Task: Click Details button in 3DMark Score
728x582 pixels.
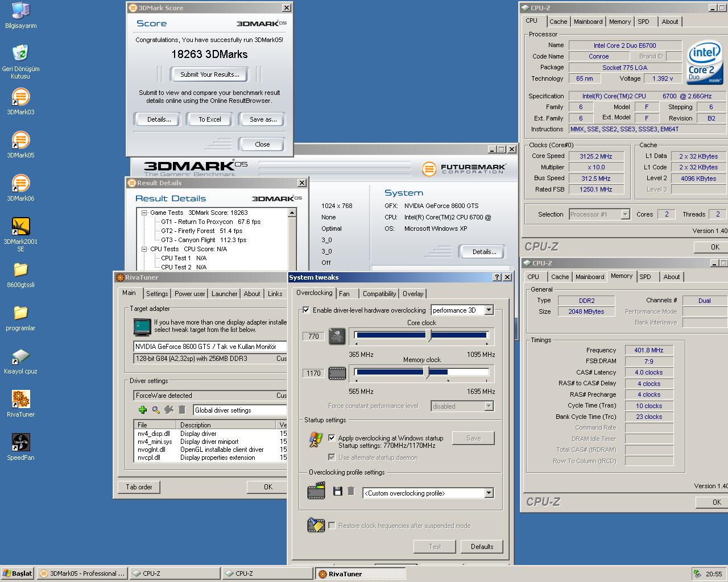Action: point(159,119)
